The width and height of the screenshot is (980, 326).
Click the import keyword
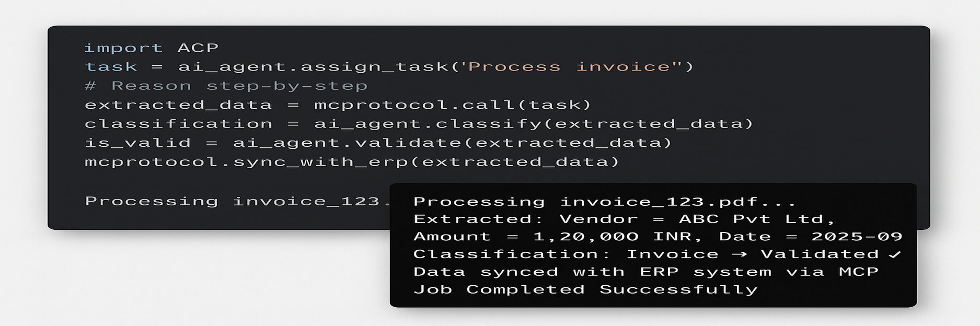(123, 48)
